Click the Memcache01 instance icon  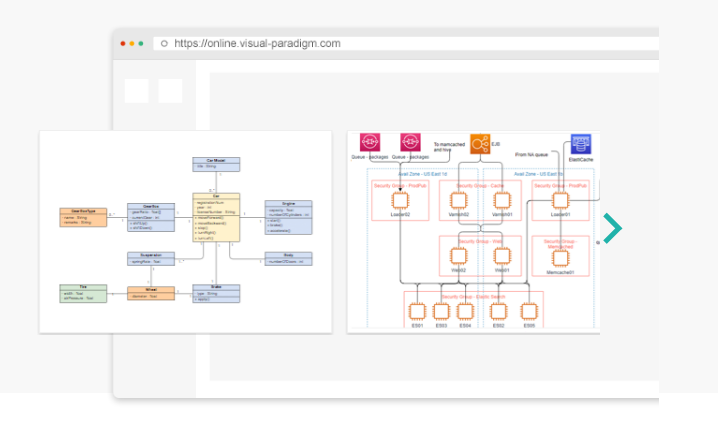(560, 256)
